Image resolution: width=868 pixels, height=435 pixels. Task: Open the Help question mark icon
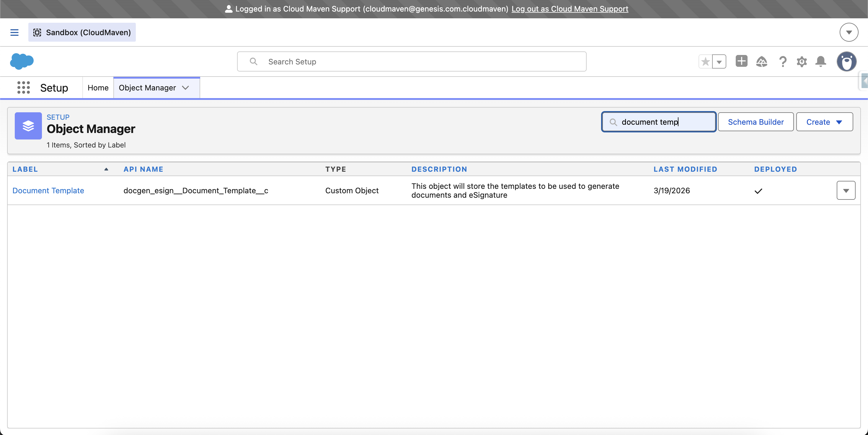pyautogui.click(x=782, y=62)
